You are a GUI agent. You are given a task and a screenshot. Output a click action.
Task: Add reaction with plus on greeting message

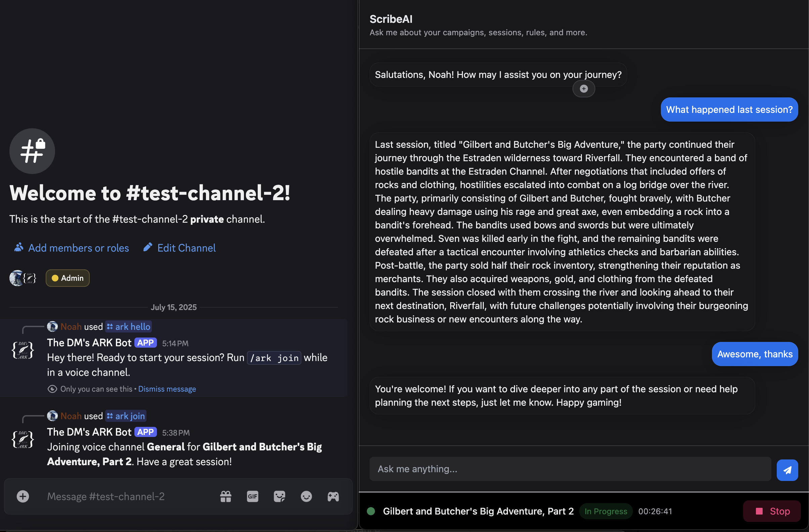click(x=584, y=89)
